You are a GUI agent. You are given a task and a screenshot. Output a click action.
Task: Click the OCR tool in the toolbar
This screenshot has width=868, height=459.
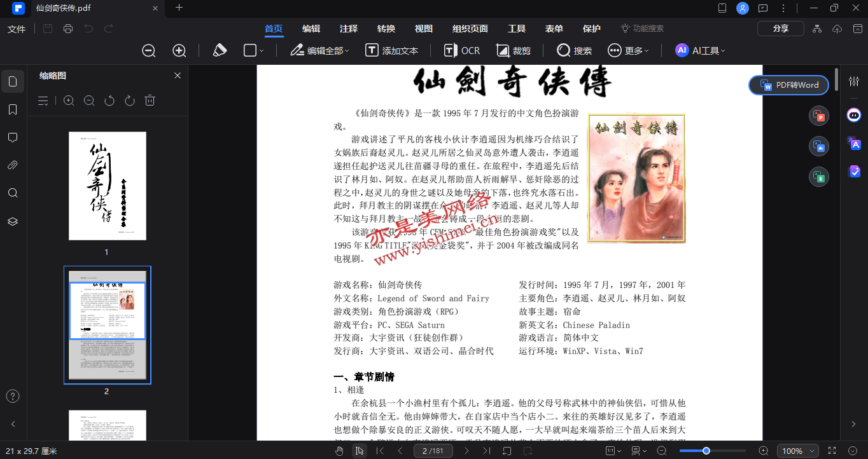click(462, 50)
